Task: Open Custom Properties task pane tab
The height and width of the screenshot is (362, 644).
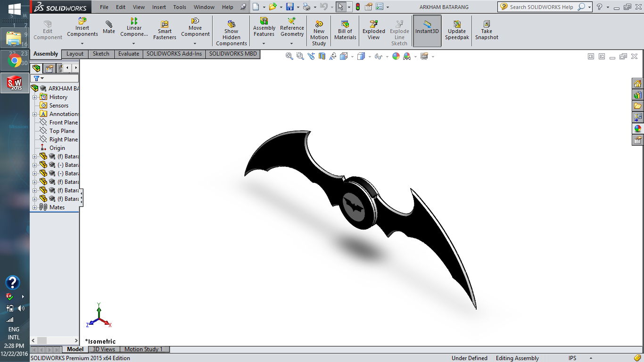Action: tap(638, 140)
